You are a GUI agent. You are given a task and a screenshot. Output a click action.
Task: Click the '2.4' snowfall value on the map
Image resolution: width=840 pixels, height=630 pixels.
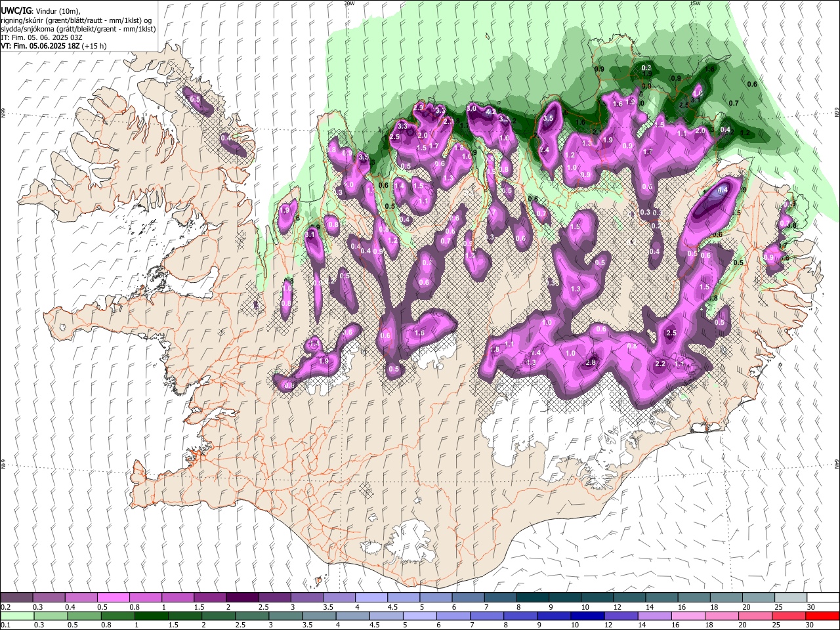[544, 150]
